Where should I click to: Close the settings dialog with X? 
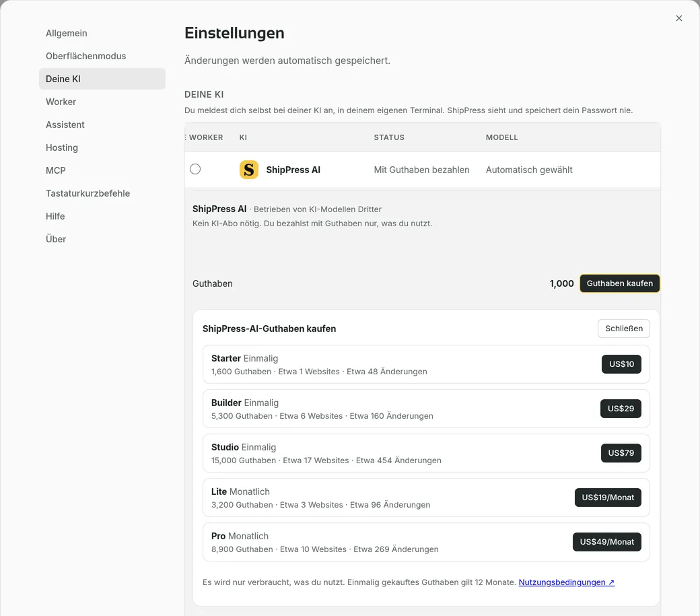pyautogui.click(x=678, y=18)
